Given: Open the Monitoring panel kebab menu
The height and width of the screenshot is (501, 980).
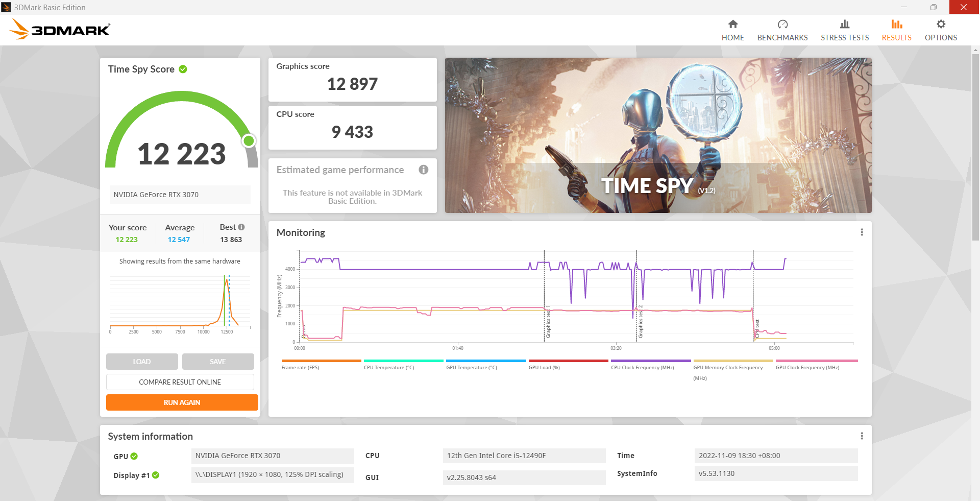Looking at the screenshot, I should coord(862,232).
